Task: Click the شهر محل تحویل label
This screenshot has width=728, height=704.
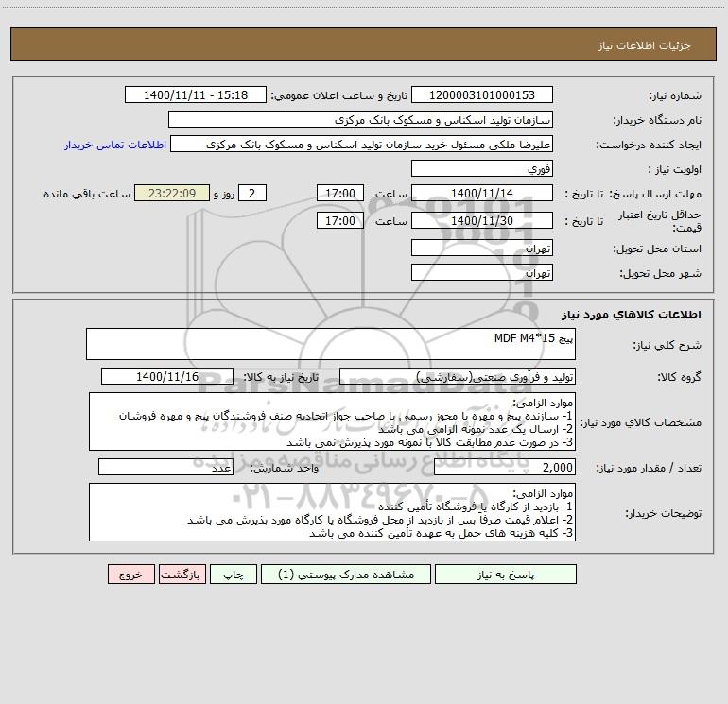Action: tap(661, 274)
